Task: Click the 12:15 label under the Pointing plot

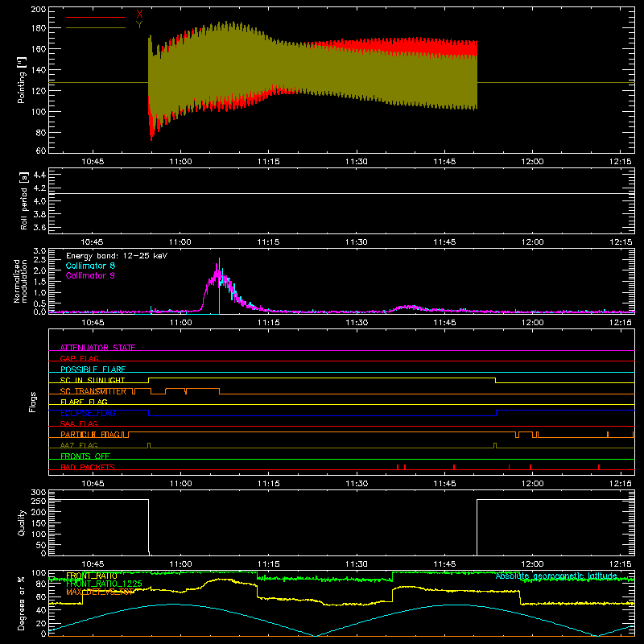Action: coord(621,162)
